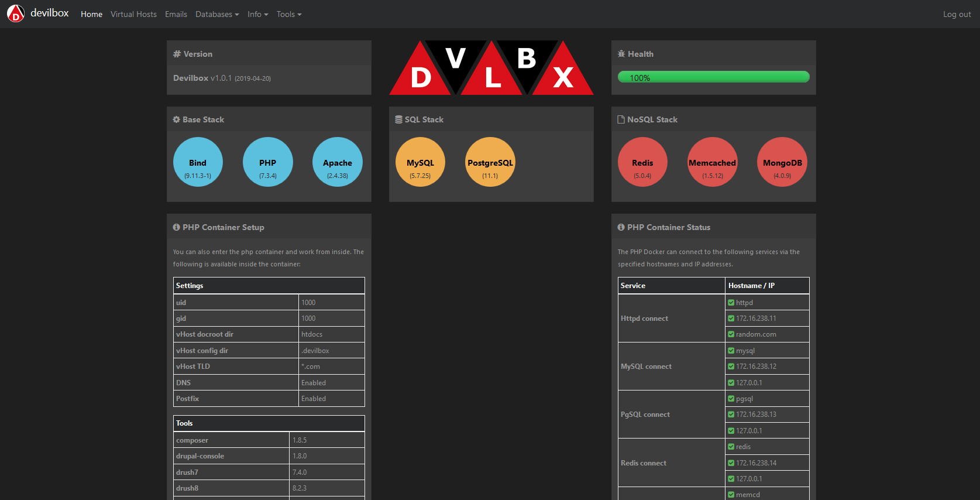The height and width of the screenshot is (500, 980).
Task: Click the devilbox logo icon
Action: coord(16,13)
